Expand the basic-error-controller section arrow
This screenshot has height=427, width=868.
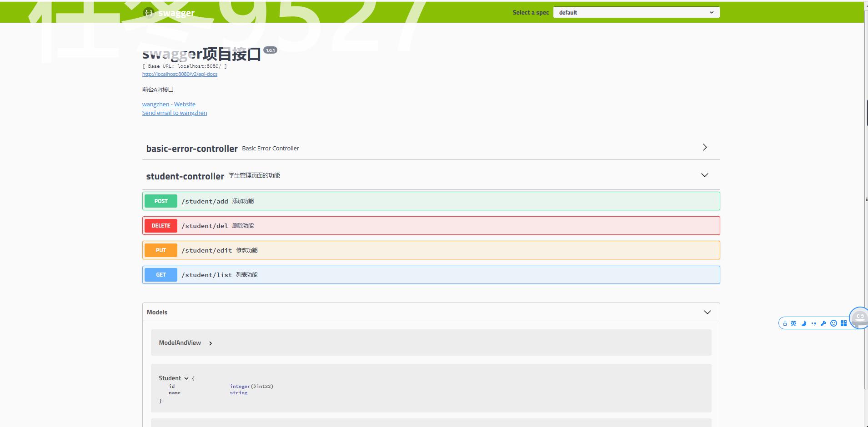click(705, 147)
